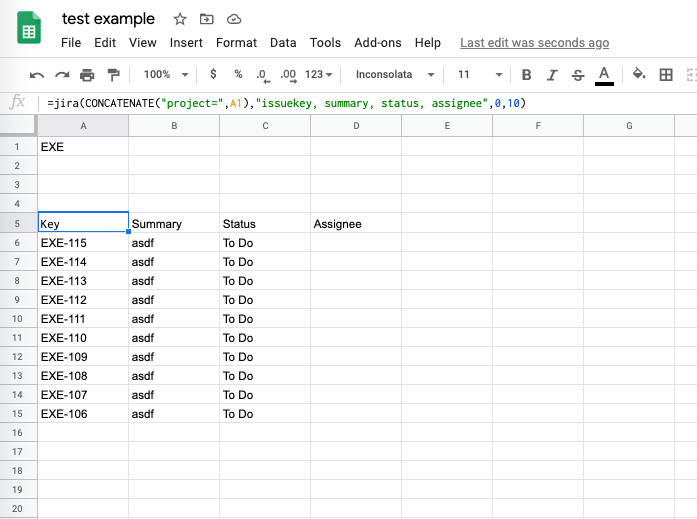This screenshot has height=519, width=697.
Task: Decrease decimal places
Action: point(263,75)
